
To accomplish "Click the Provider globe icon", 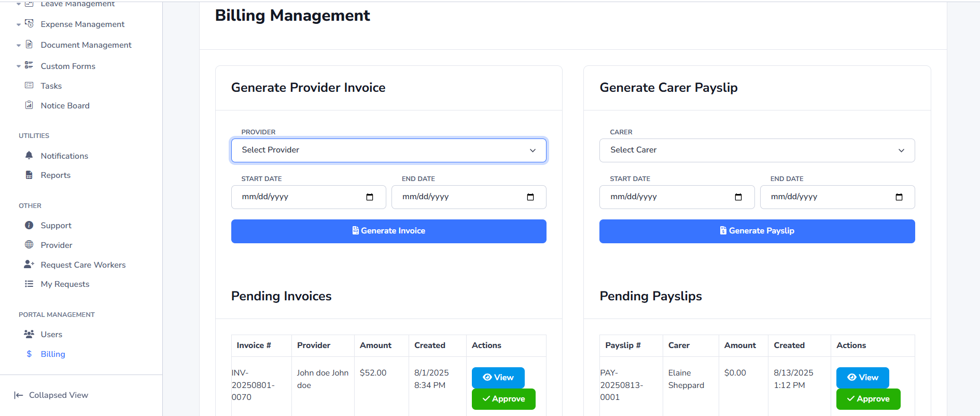I will click(29, 245).
